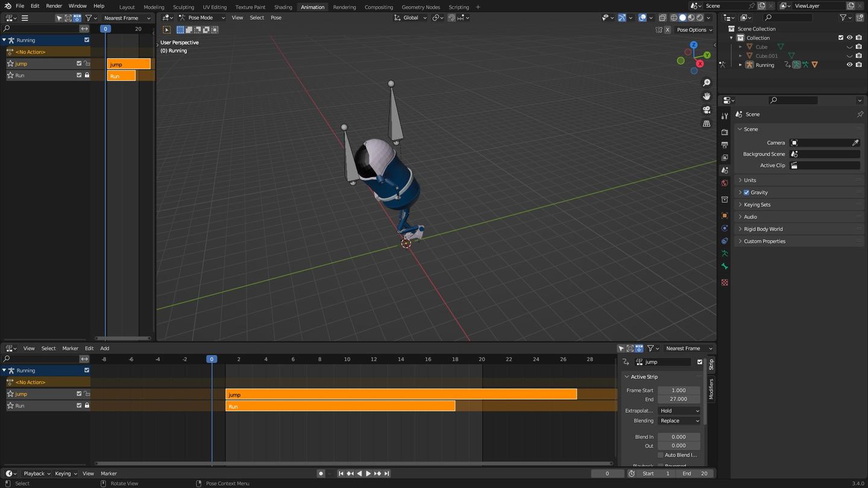868x488 pixels.
Task: Click the auto-keying record button
Action: (x=321, y=474)
